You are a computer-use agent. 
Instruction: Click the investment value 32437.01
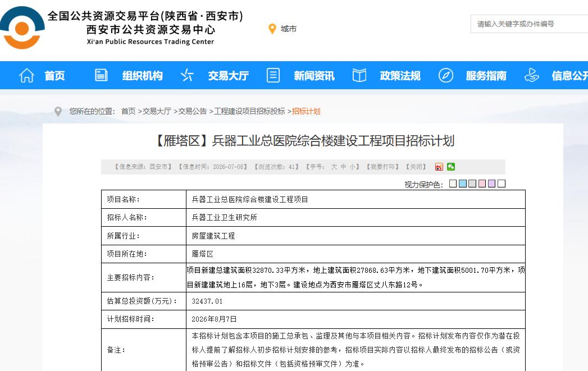point(207,301)
